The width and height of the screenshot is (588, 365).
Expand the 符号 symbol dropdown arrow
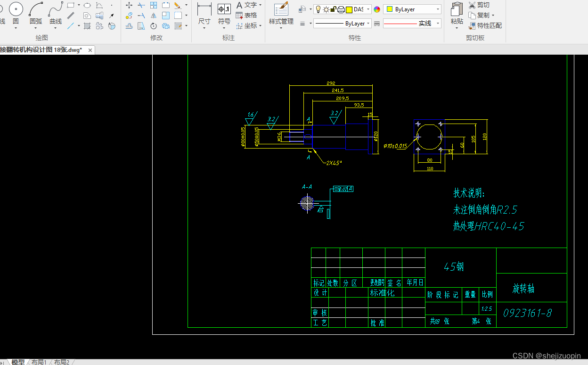[x=224, y=28]
